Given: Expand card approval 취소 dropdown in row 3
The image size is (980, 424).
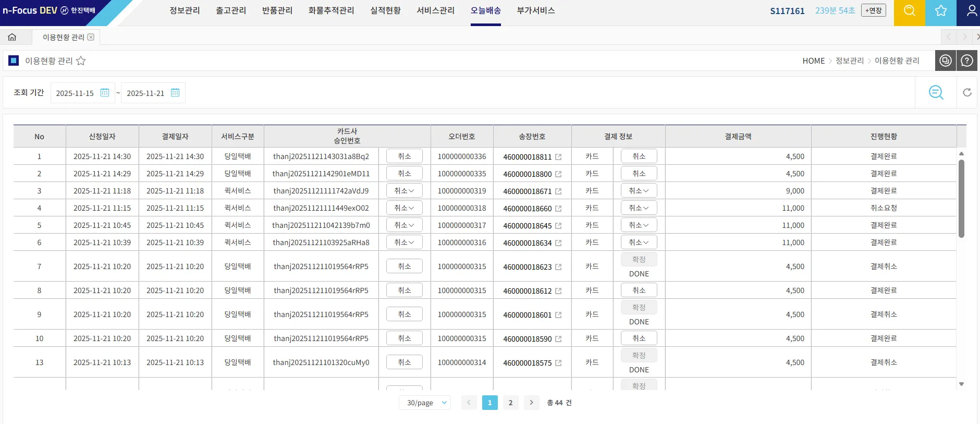Looking at the screenshot, I should tap(405, 191).
